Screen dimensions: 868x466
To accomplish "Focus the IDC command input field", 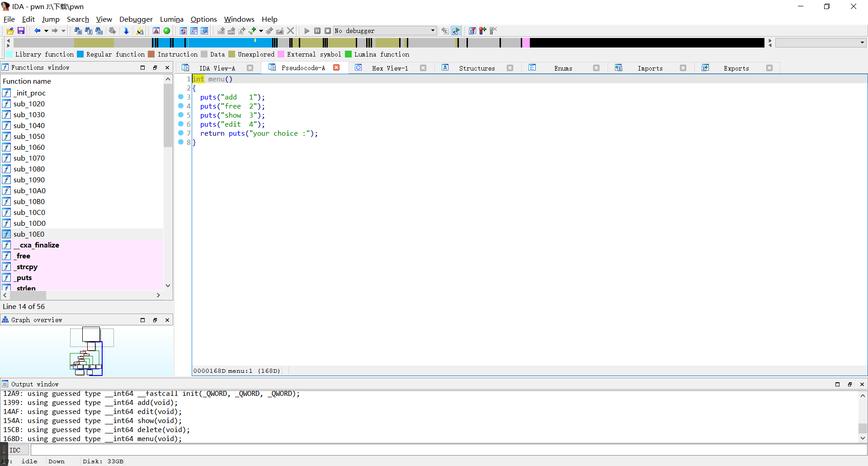I will [x=448, y=450].
